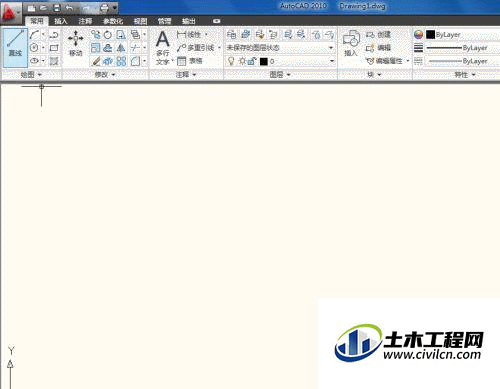This screenshot has width=500, height=389.
Task: Click Make Object's Layer Current icon
Action: [246, 34]
